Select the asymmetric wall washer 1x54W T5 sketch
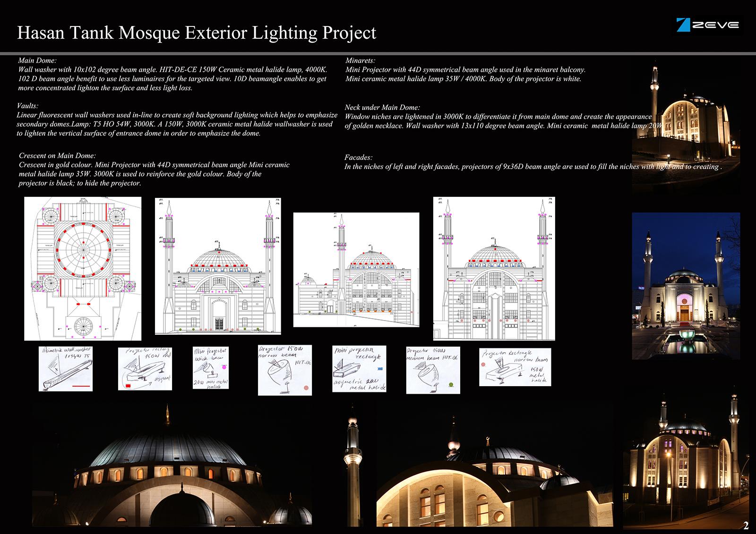Screen dimensions: 756x534 click(x=66, y=368)
